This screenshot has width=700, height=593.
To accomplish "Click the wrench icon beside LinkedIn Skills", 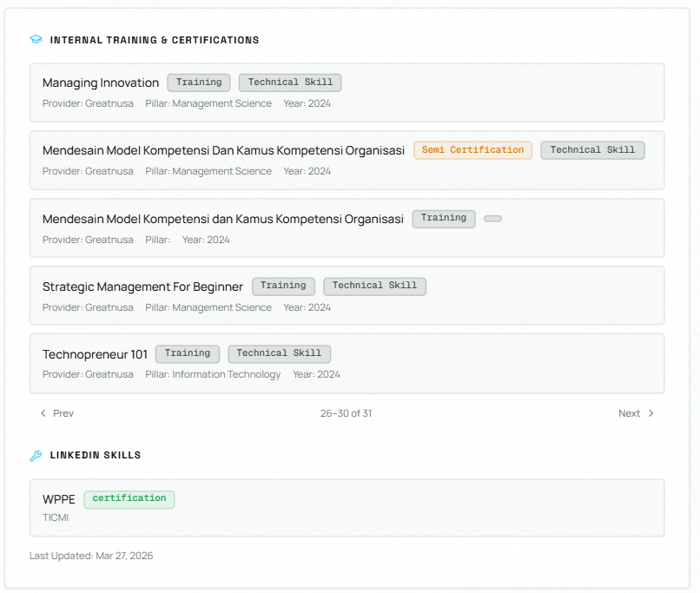I will (x=36, y=455).
